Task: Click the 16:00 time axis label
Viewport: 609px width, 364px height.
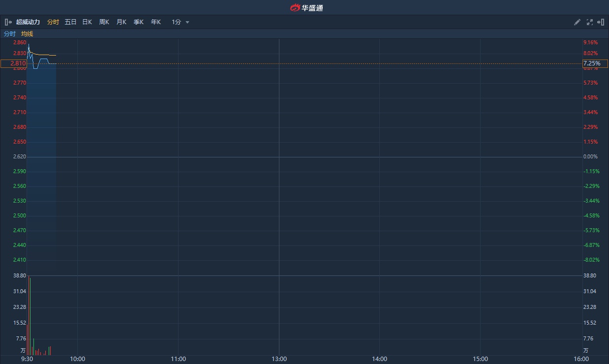Action: [x=581, y=359]
